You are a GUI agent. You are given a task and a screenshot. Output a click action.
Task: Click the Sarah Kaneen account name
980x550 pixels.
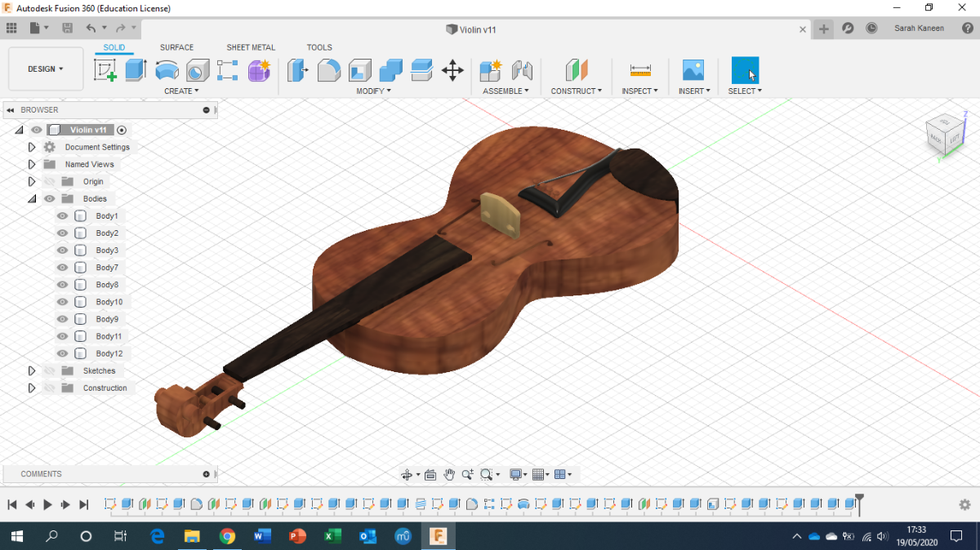tap(919, 29)
